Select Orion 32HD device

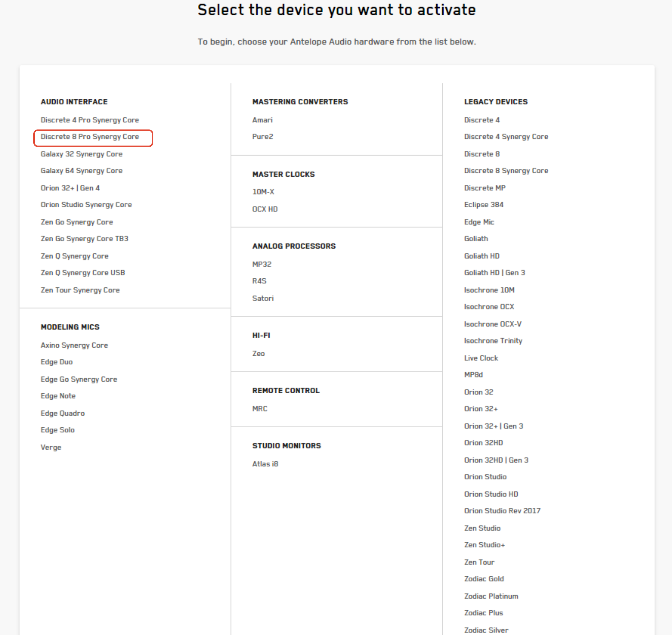point(484,443)
